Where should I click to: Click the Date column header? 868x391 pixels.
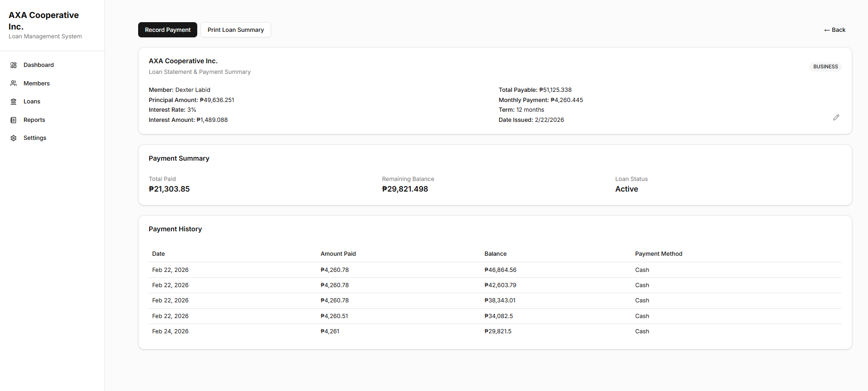tap(158, 254)
